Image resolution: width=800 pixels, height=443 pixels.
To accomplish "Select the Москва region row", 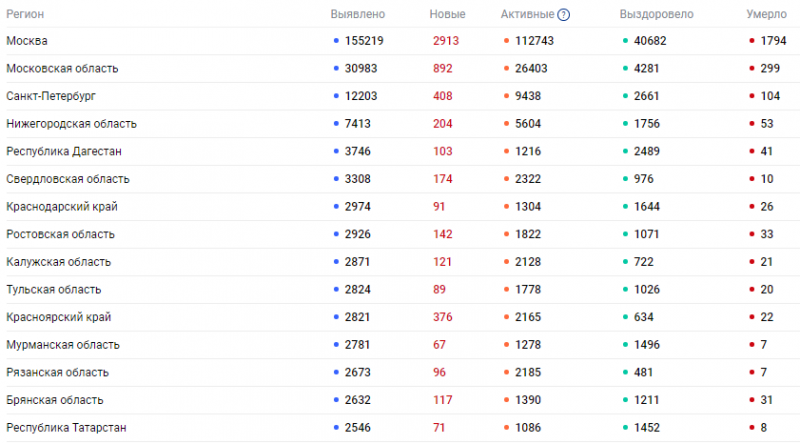I will (x=400, y=41).
